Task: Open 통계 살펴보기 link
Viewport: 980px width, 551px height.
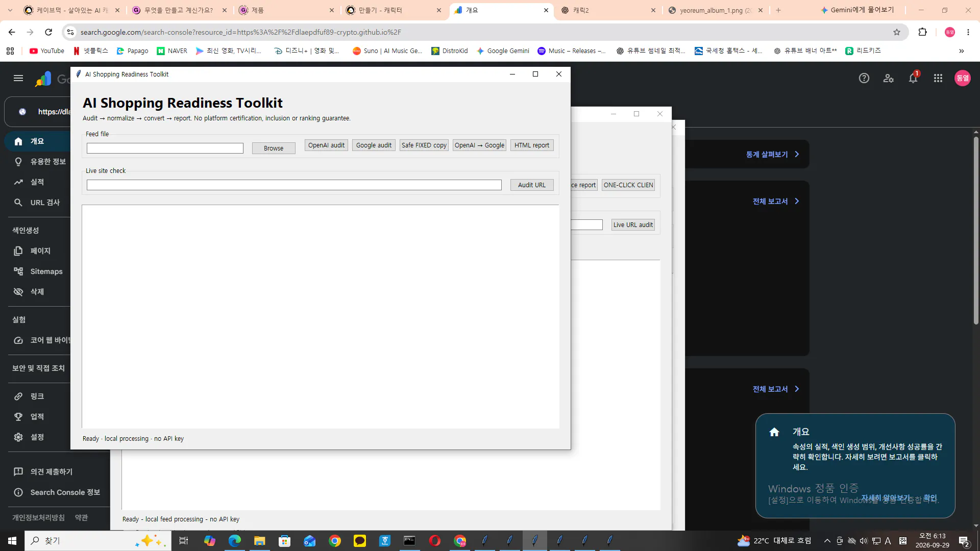Action: (772, 155)
